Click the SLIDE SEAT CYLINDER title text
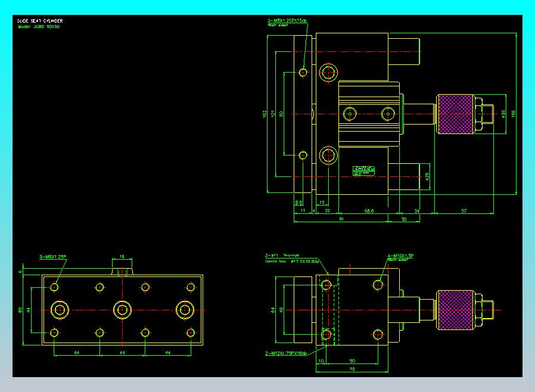 [x=40, y=21]
